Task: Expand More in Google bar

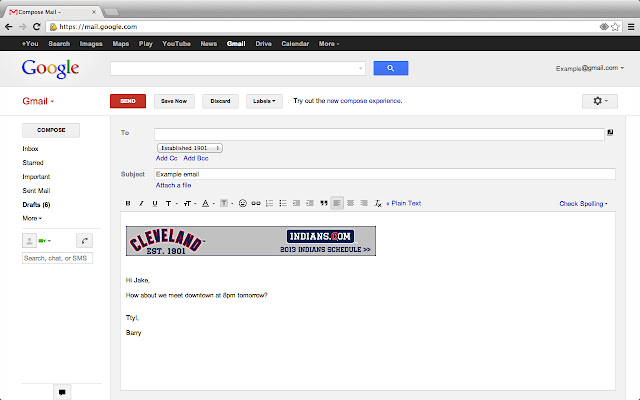Action: click(x=329, y=44)
